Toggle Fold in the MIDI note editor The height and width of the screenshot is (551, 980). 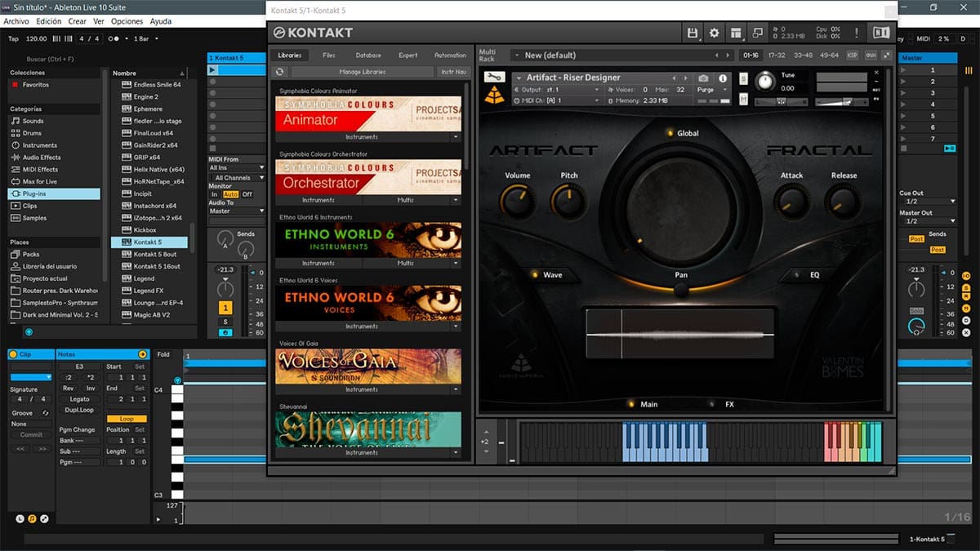click(x=163, y=354)
